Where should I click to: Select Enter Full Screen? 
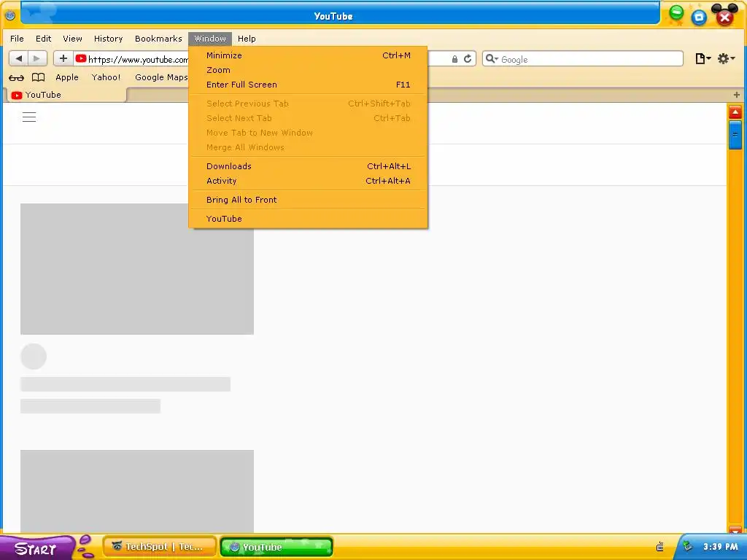coord(309,85)
